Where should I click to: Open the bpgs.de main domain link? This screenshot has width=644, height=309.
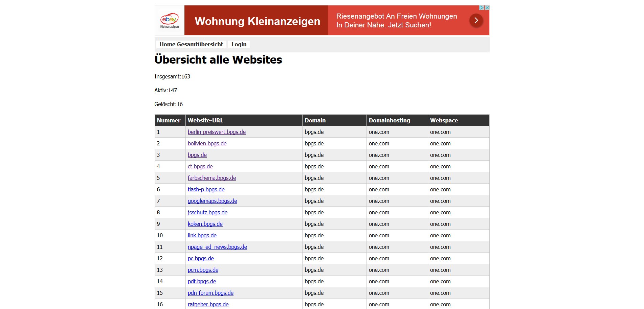(197, 155)
